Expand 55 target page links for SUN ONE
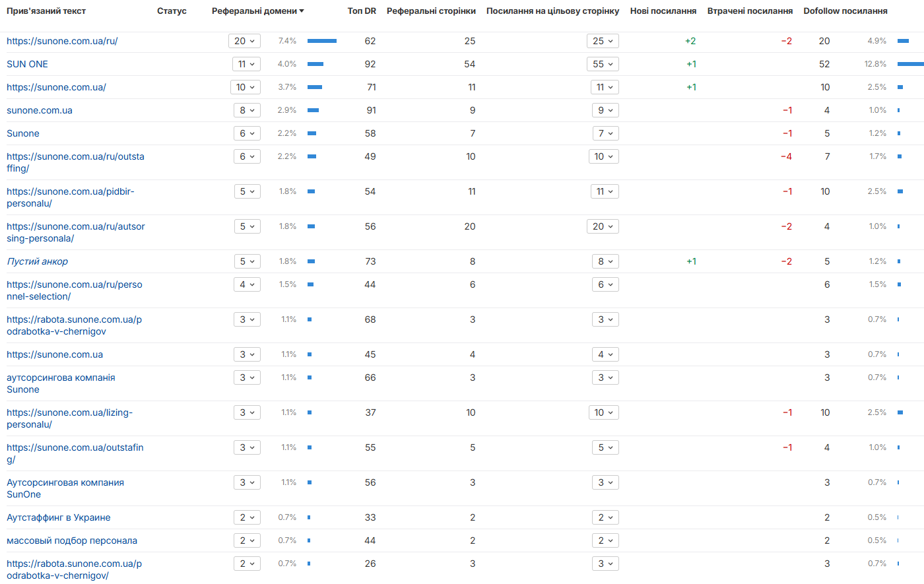924x584 pixels. (603, 64)
